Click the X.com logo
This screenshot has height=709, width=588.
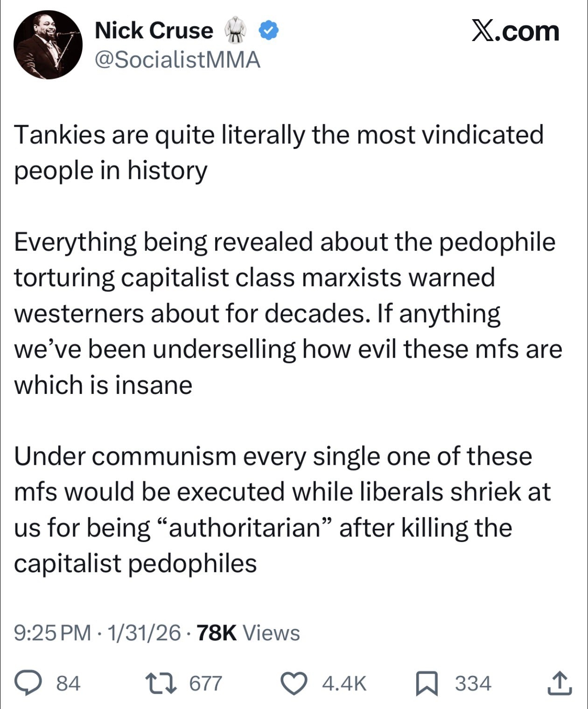coord(515,31)
